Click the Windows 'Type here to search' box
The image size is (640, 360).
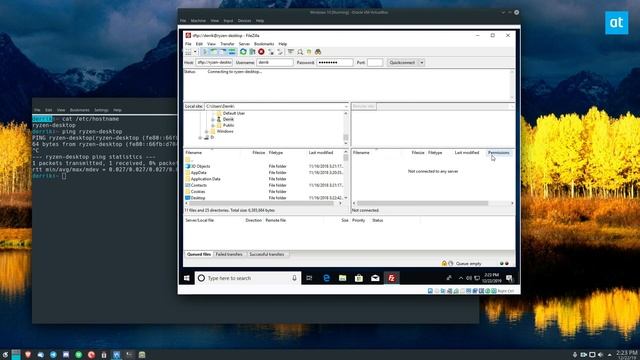pyautogui.click(x=248, y=278)
